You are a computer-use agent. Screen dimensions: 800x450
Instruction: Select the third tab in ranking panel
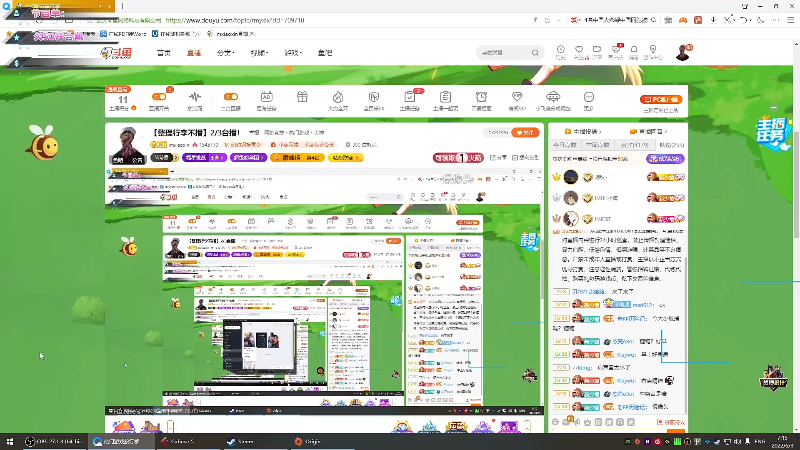[x=634, y=145]
